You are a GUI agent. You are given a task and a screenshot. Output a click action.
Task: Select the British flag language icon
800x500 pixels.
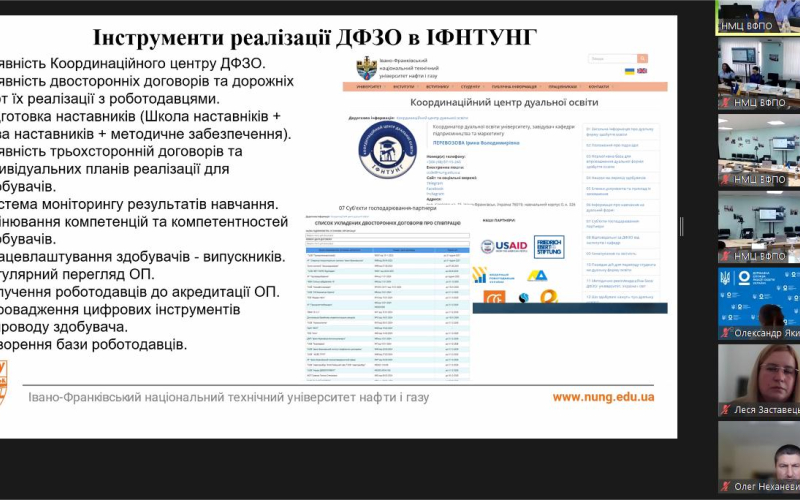(642, 71)
